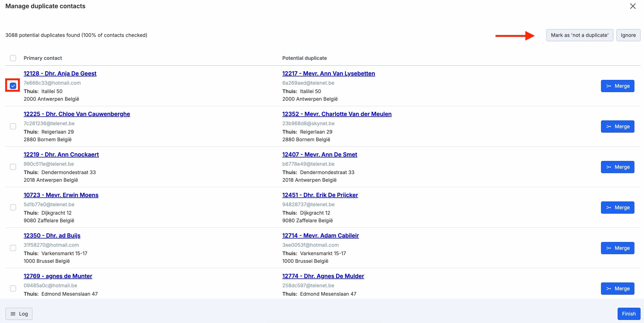Uncheck the Anja De Geest row checkbox
The width and height of the screenshot is (644, 323).
13,86
